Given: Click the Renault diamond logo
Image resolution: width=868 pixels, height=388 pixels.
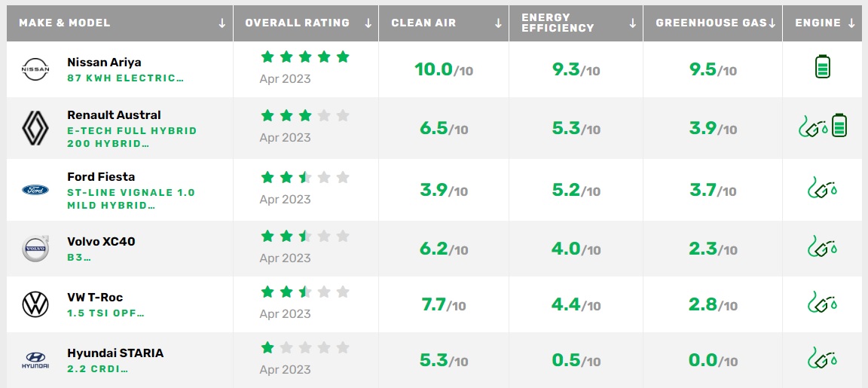Looking at the screenshot, I should [x=35, y=128].
